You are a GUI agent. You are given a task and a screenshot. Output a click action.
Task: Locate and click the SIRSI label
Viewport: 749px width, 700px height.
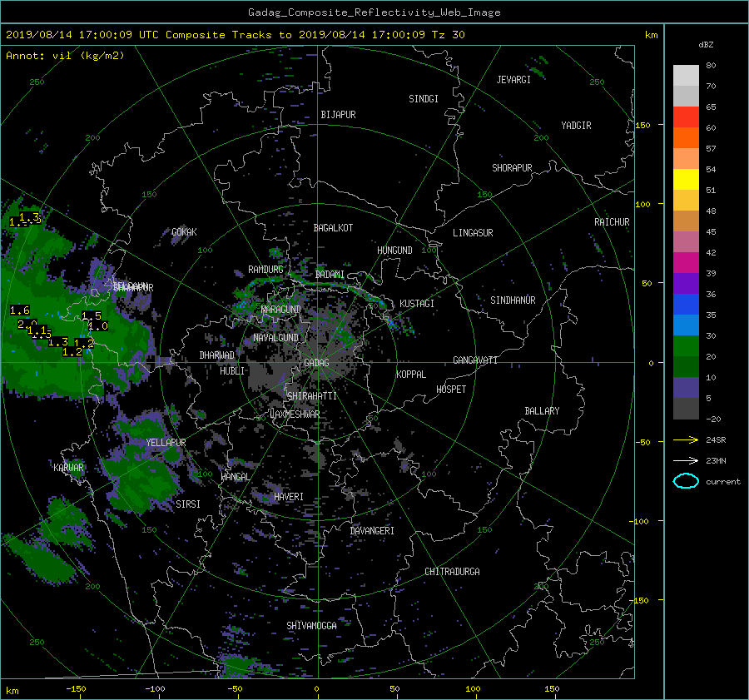point(188,504)
